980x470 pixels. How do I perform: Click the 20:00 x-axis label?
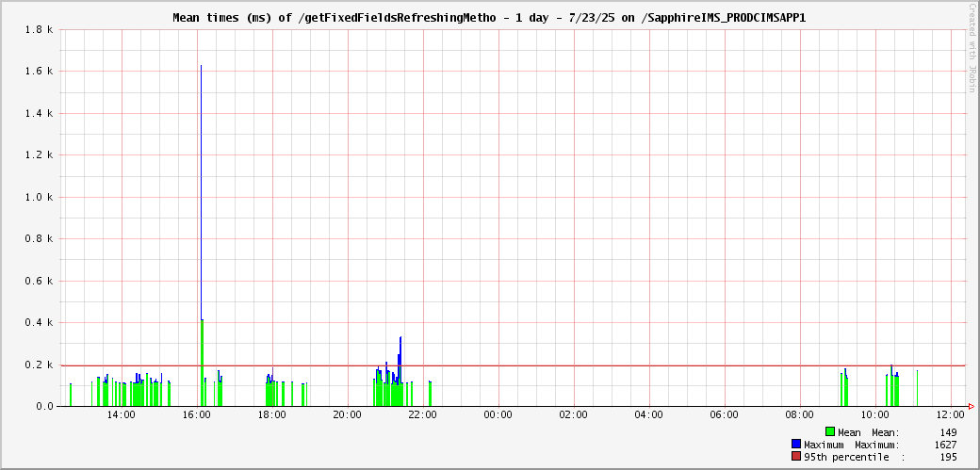click(x=348, y=415)
